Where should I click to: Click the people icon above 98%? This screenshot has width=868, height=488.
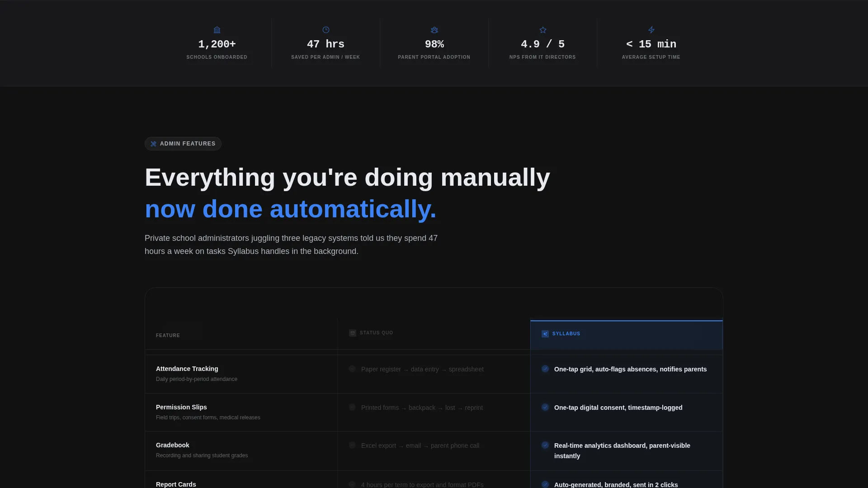click(x=434, y=30)
